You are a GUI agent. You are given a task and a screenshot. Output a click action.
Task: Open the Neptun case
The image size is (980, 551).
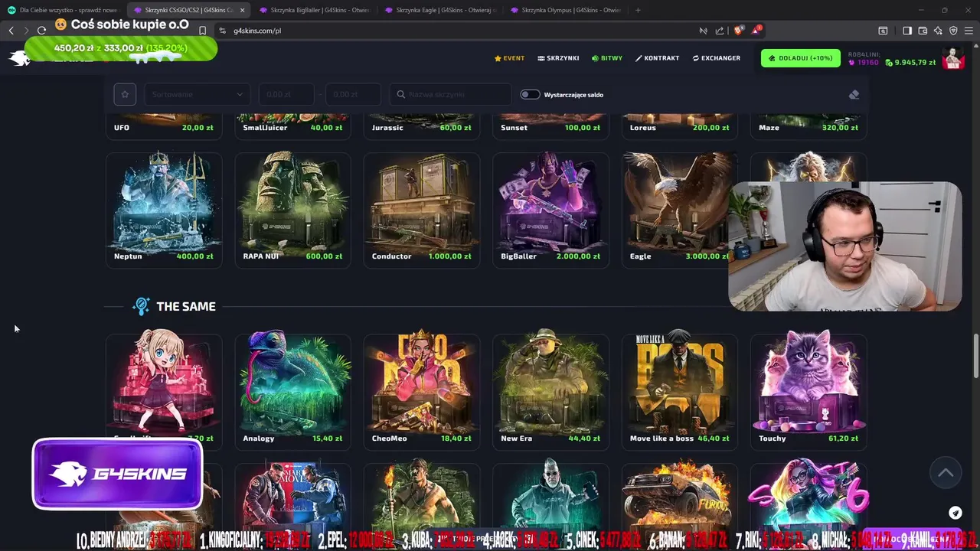(x=164, y=210)
